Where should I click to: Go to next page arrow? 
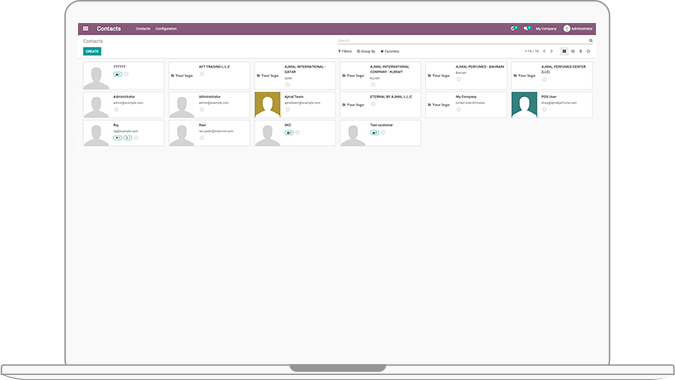point(551,51)
